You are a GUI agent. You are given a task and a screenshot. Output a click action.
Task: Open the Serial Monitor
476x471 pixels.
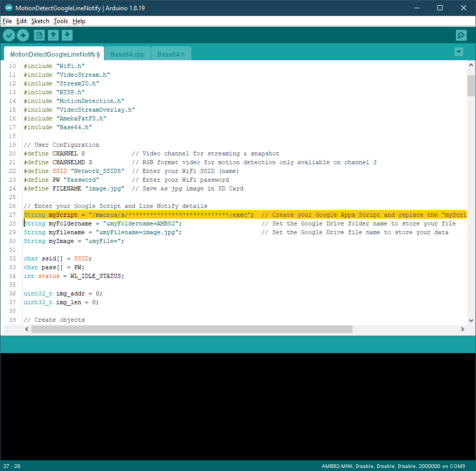tap(461, 36)
